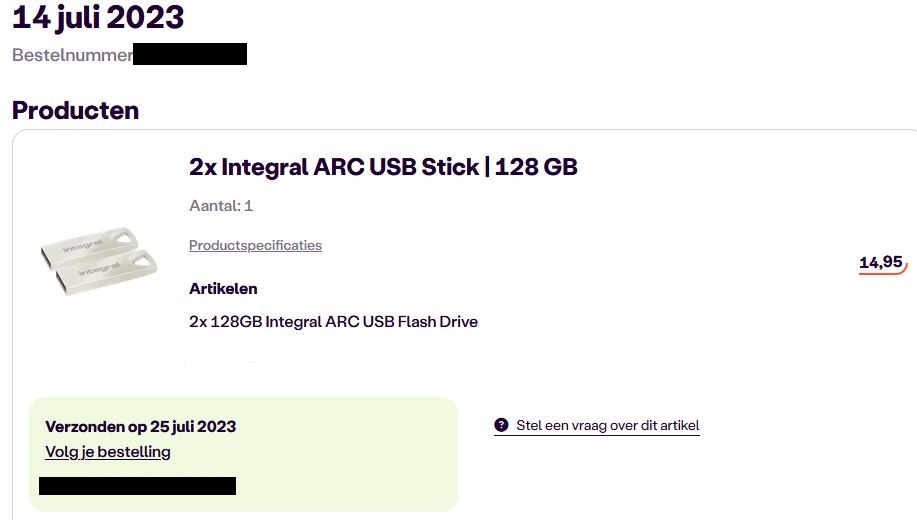The image size is (917, 520).
Task: Click 'Stel een vraag over dit artikel'
Action: coord(607,425)
